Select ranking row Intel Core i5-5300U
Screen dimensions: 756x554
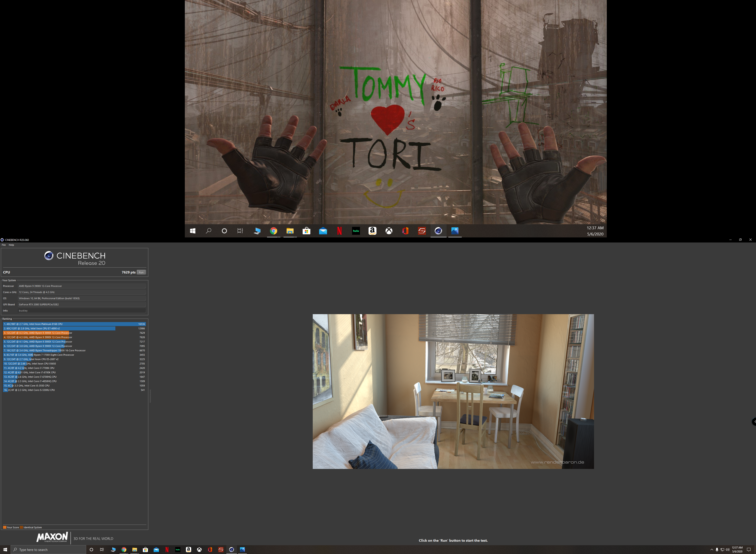pyautogui.click(x=75, y=390)
